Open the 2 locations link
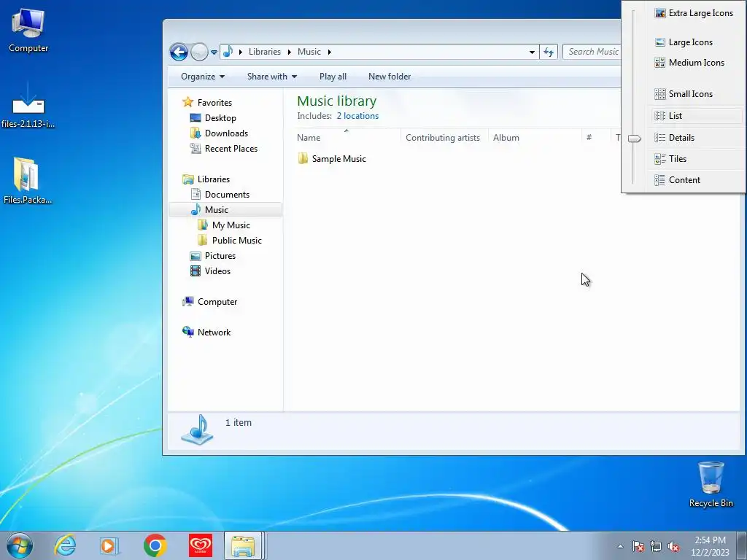Viewport: 747px width, 560px height. tap(357, 116)
